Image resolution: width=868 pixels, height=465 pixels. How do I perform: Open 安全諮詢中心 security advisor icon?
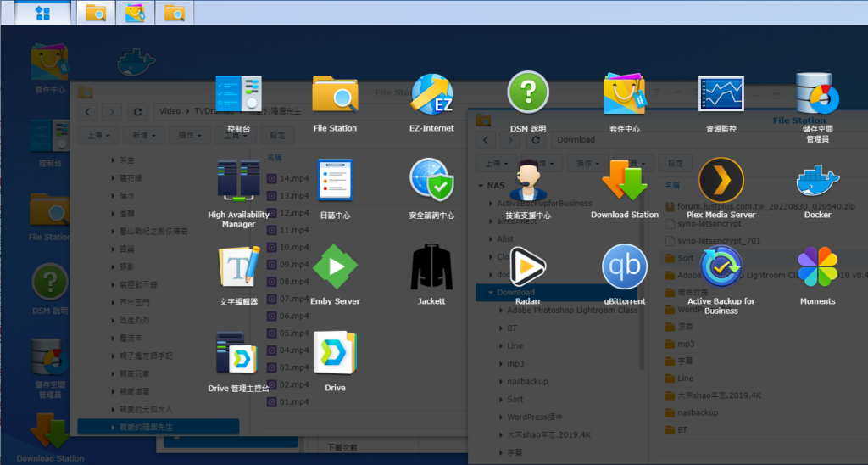(431, 179)
